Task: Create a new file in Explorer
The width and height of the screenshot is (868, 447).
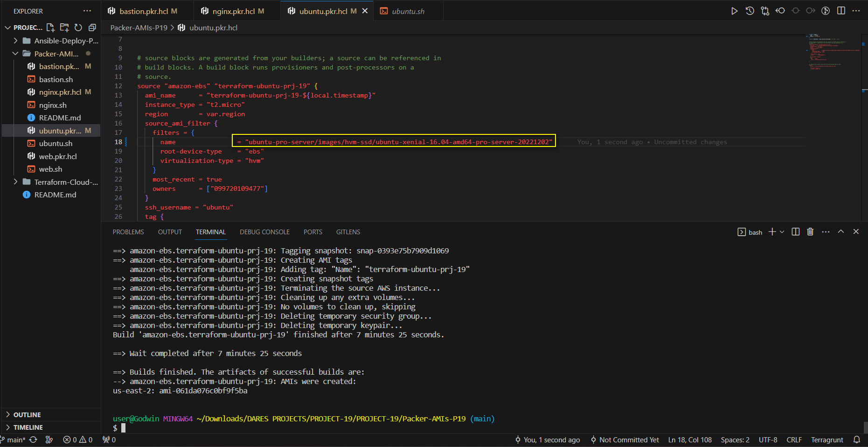Action: click(x=51, y=28)
